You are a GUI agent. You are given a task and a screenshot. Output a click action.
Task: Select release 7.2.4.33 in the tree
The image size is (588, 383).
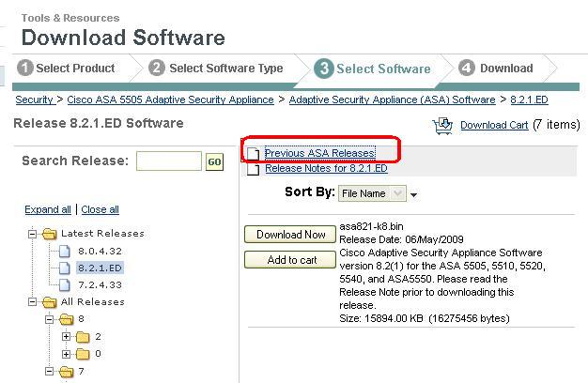point(100,284)
